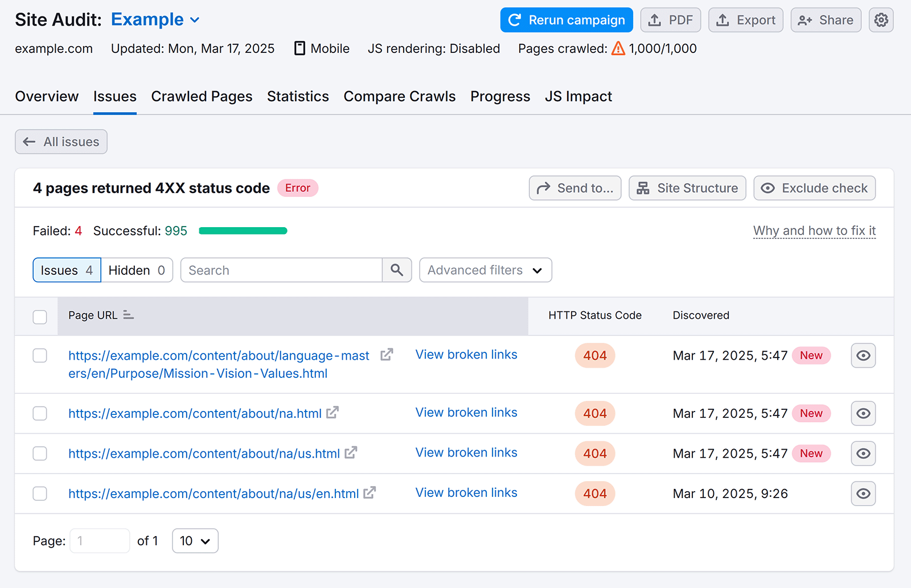Expand the Advanced filters dropdown
The height and width of the screenshot is (588, 911).
pyautogui.click(x=485, y=270)
